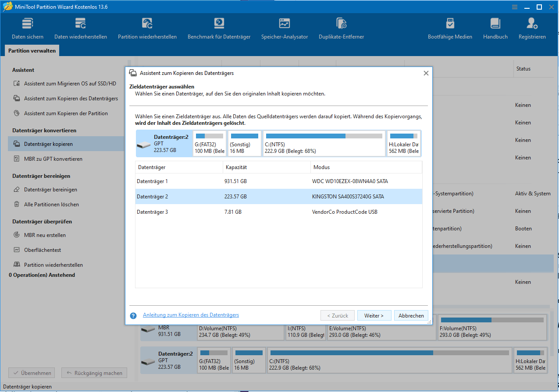Image resolution: width=559 pixels, height=392 pixels.
Task: Select Datenträger 2 KINGSTON row
Action: click(x=279, y=197)
